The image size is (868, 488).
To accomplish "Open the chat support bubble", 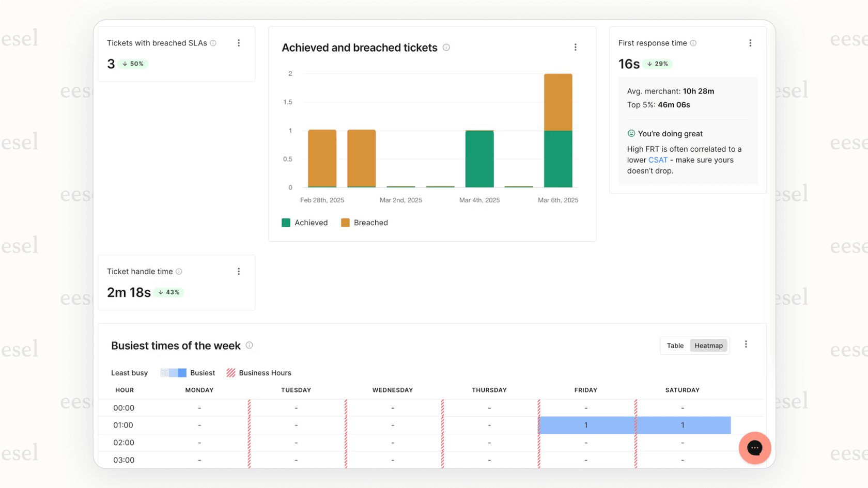I will click(x=755, y=448).
